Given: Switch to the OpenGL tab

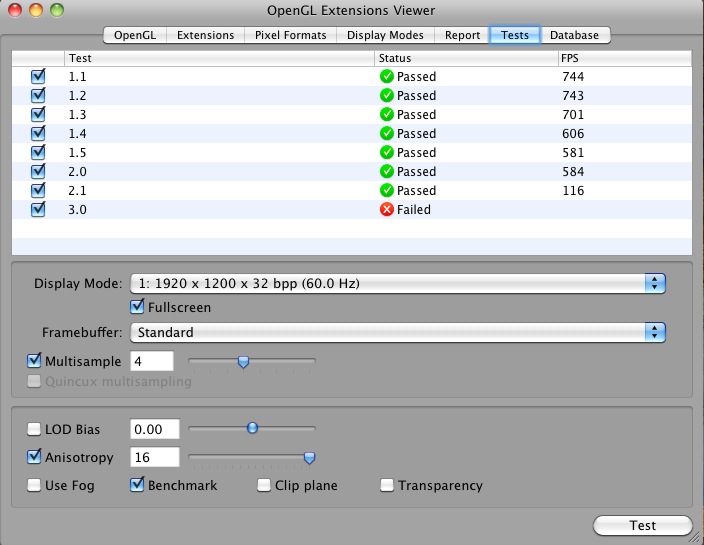Looking at the screenshot, I should [x=135, y=35].
